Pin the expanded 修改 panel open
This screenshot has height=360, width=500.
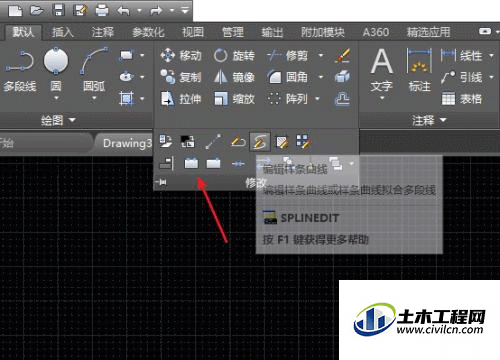click(161, 182)
